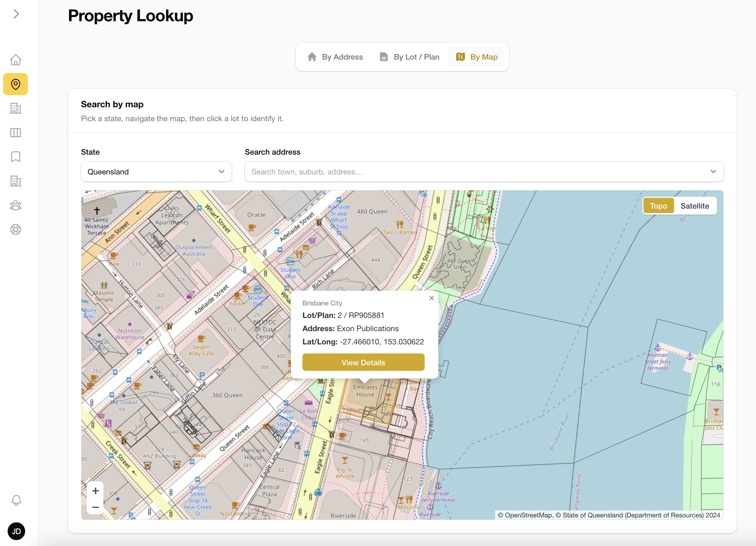Open the lifebuoy support sidebar icon

[x=16, y=229]
